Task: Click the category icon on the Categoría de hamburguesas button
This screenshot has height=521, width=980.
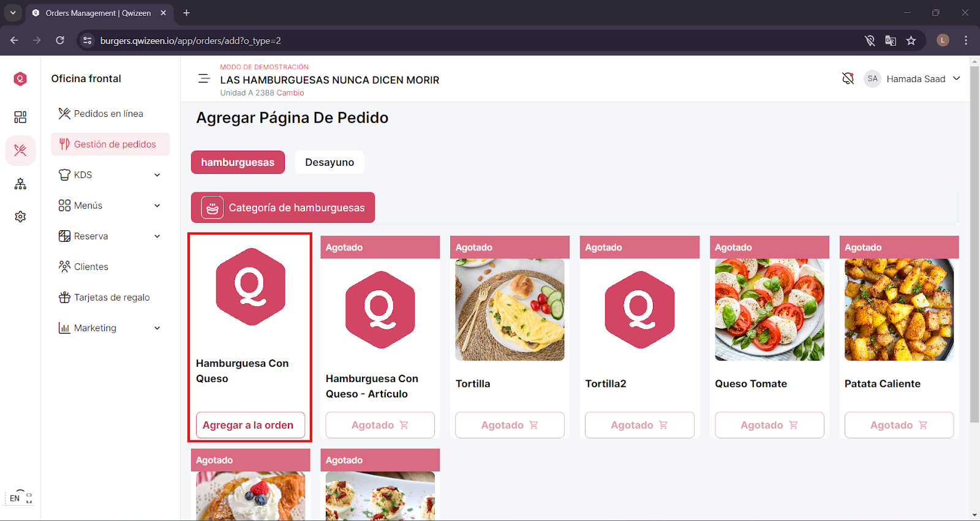Action: [x=212, y=208]
